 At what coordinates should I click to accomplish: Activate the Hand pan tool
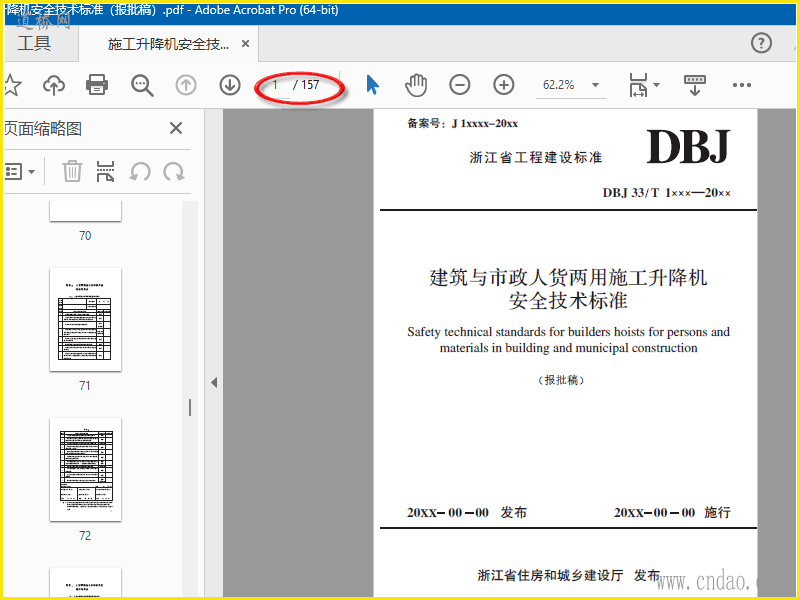pyautogui.click(x=416, y=85)
